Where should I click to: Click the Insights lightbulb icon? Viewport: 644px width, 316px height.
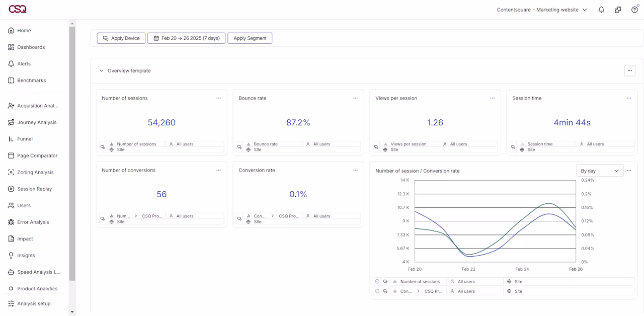pos(11,255)
